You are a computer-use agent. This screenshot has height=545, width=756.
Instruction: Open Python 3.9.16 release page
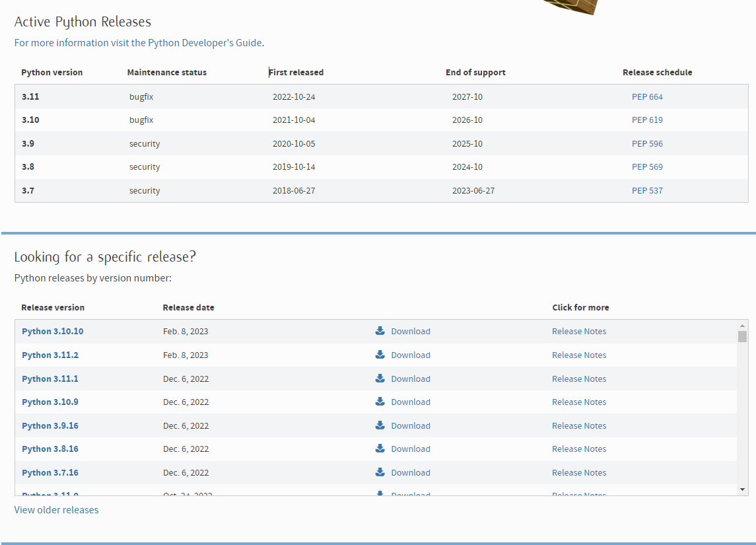(50, 425)
